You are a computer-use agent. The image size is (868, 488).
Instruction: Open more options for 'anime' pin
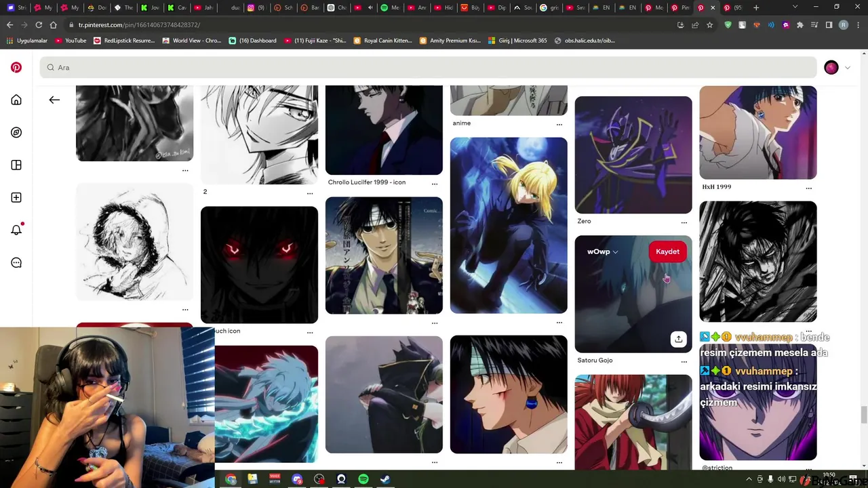(559, 124)
